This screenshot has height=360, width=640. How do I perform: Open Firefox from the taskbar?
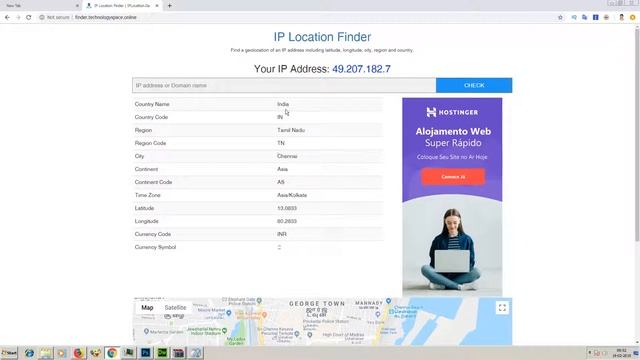pos(79,353)
